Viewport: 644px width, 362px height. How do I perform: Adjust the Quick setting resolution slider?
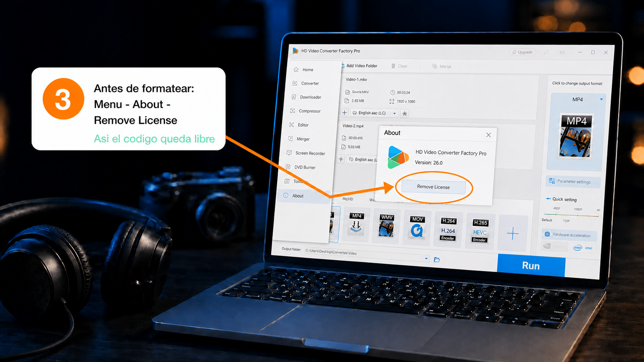(572, 216)
